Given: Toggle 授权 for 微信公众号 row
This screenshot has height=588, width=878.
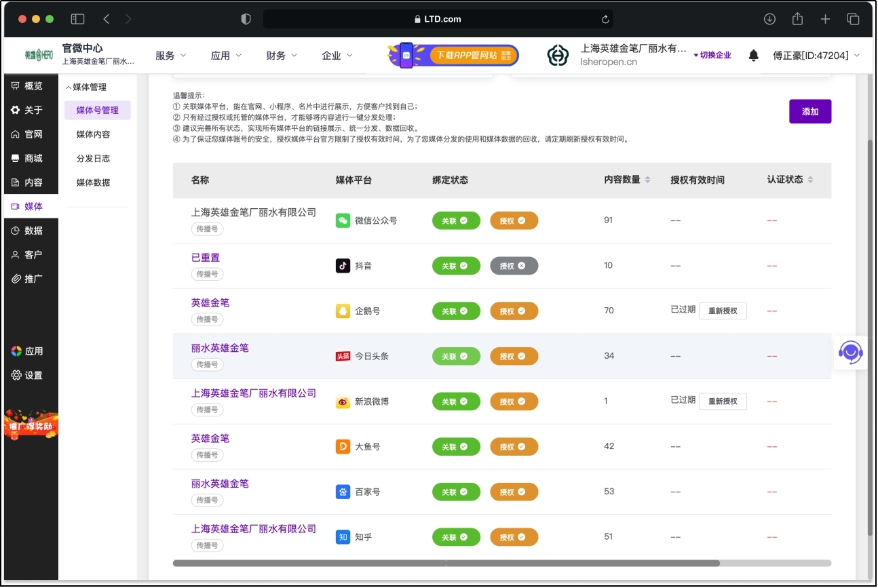Looking at the screenshot, I should pyautogui.click(x=514, y=220).
